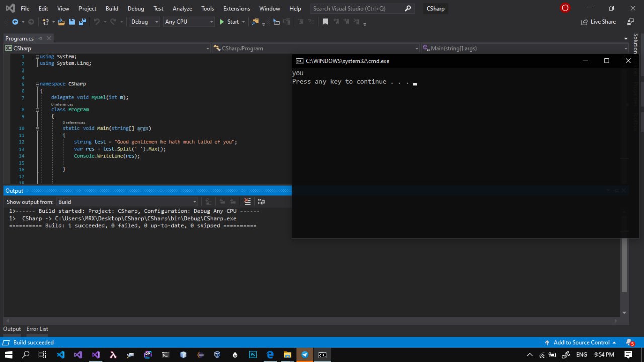Click the Windows taskbar search icon

(26, 355)
